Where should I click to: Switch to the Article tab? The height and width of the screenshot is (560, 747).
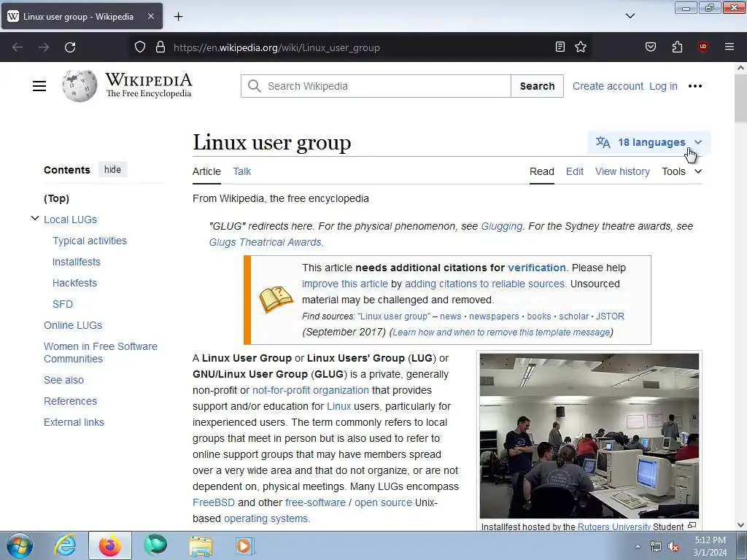pyautogui.click(x=206, y=171)
